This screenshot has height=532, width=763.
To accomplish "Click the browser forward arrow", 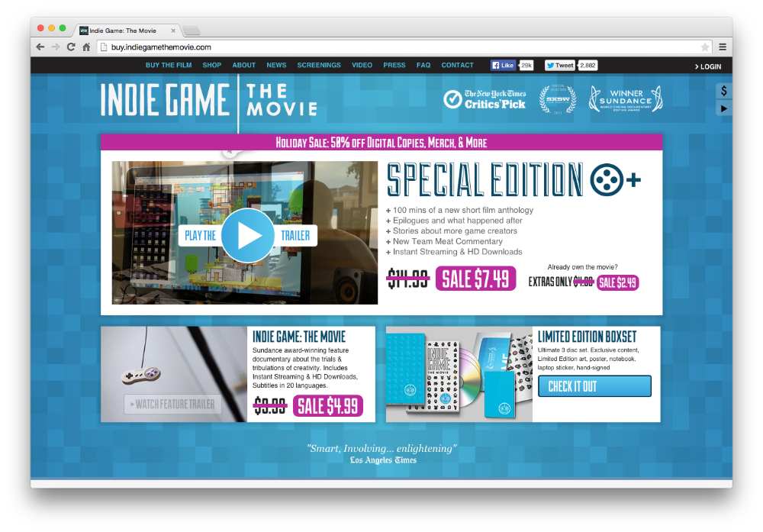I will (56, 47).
